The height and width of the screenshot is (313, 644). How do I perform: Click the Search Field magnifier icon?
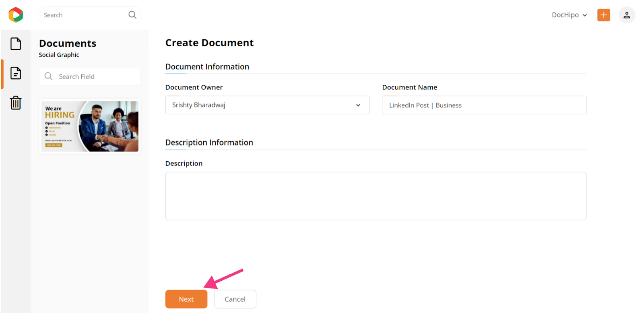tap(49, 76)
